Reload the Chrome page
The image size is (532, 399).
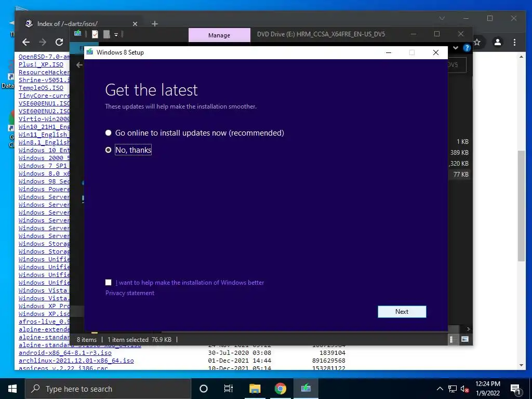pyautogui.click(x=59, y=42)
